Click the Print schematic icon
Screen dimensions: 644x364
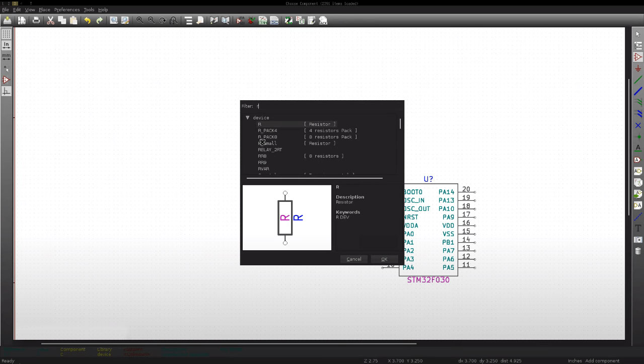click(x=36, y=21)
